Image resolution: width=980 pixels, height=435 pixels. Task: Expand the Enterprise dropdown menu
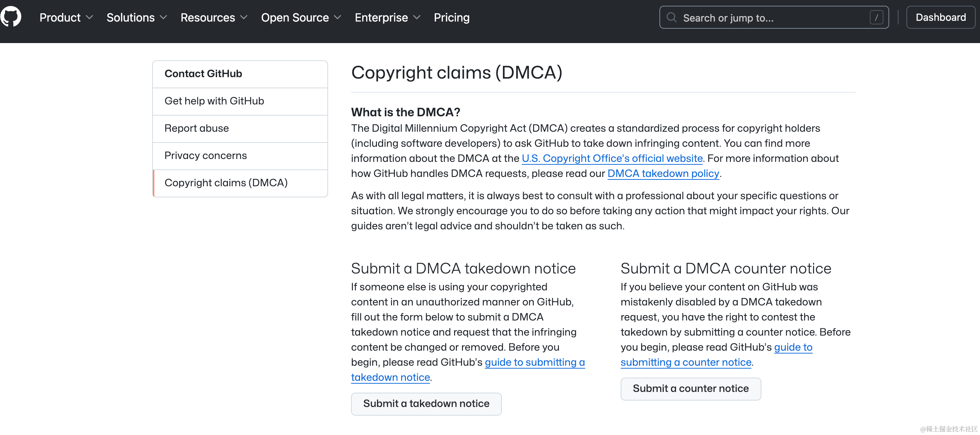pos(387,18)
